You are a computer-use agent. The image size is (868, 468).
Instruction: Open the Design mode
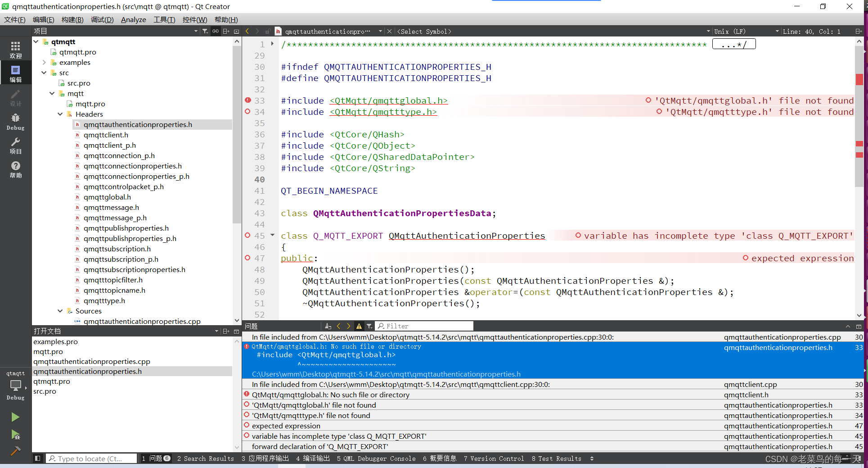(x=15, y=97)
